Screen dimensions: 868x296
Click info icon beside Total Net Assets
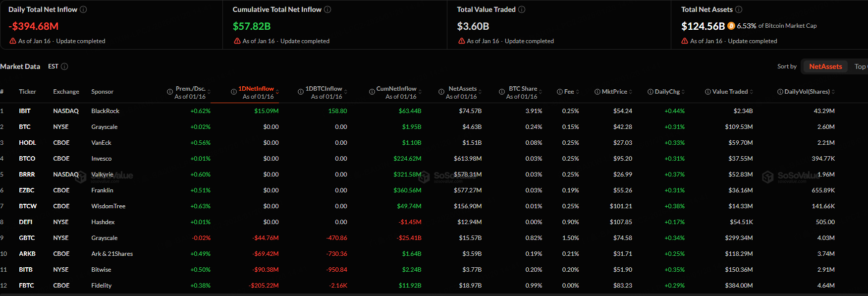pos(739,9)
